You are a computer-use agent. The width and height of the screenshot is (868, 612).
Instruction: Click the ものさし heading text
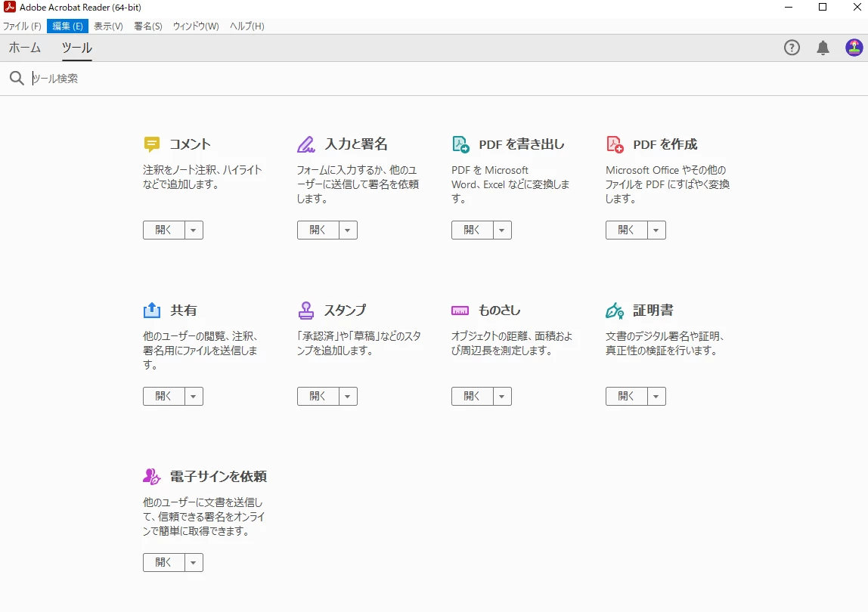pos(500,311)
